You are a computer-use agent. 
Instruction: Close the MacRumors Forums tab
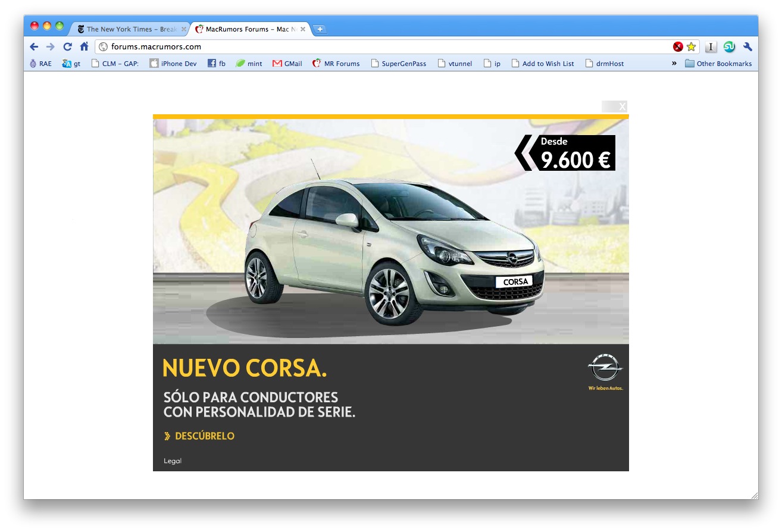click(303, 29)
